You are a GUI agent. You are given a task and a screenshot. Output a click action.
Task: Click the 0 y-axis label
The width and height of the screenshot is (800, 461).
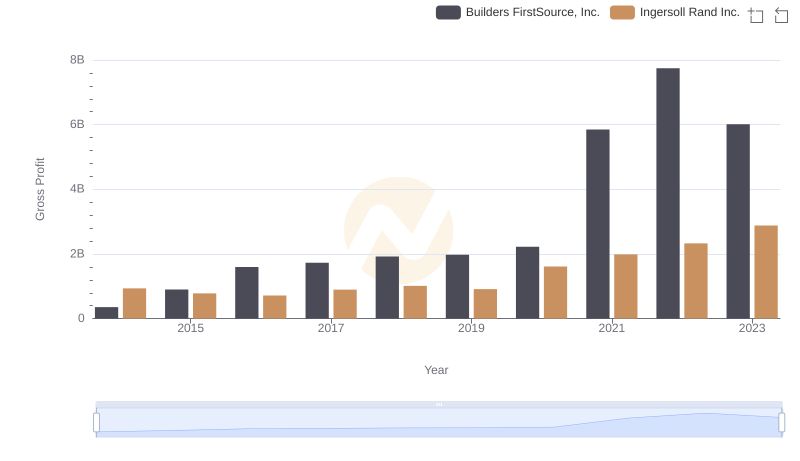[x=81, y=318]
